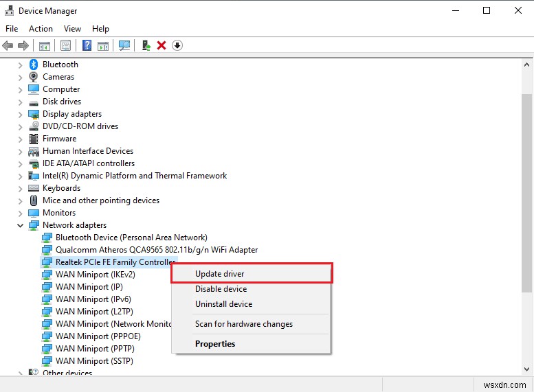This screenshot has height=392, width=534.
Task: Click the IDE ATA/ATAPI controllers icon
Action: [34, 163]
